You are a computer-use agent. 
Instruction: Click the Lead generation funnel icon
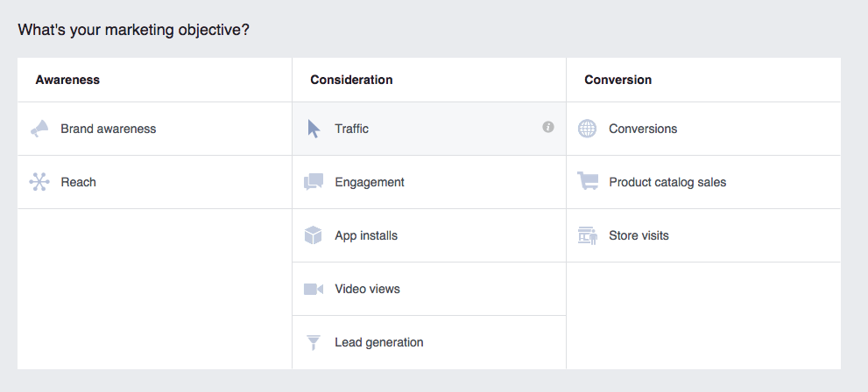[x=314, y=342]
